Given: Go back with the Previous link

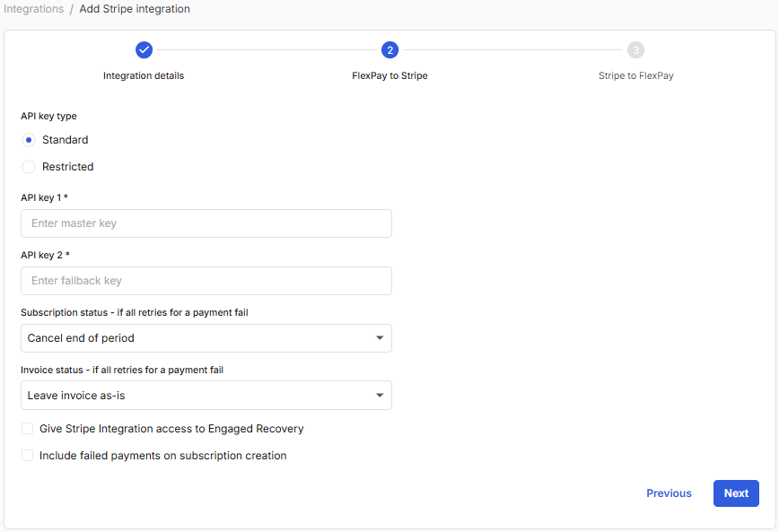Looking at the screenshot, I should point(669,493).
